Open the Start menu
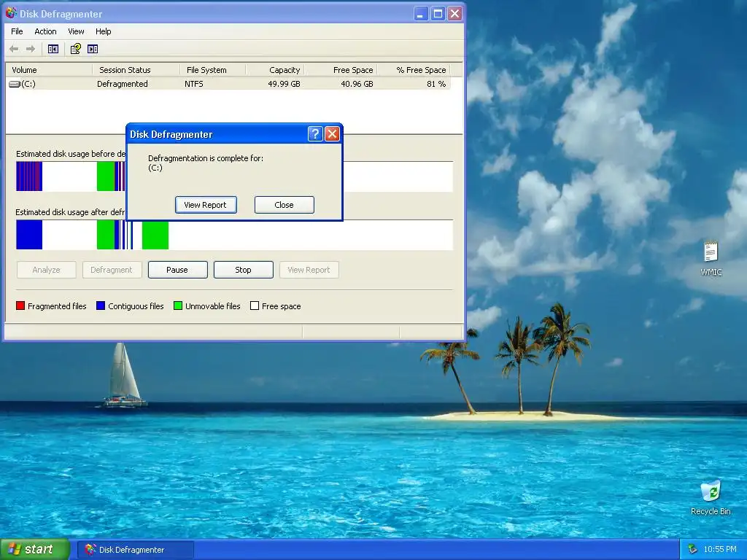The height and width of the screenshot is (560, 747). tap(35, 549)
